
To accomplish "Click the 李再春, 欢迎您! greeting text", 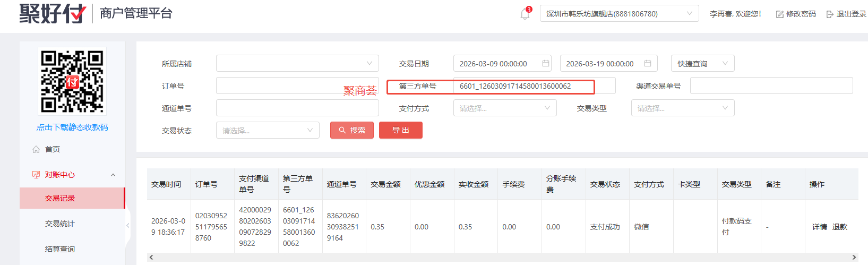I will 735,14.
